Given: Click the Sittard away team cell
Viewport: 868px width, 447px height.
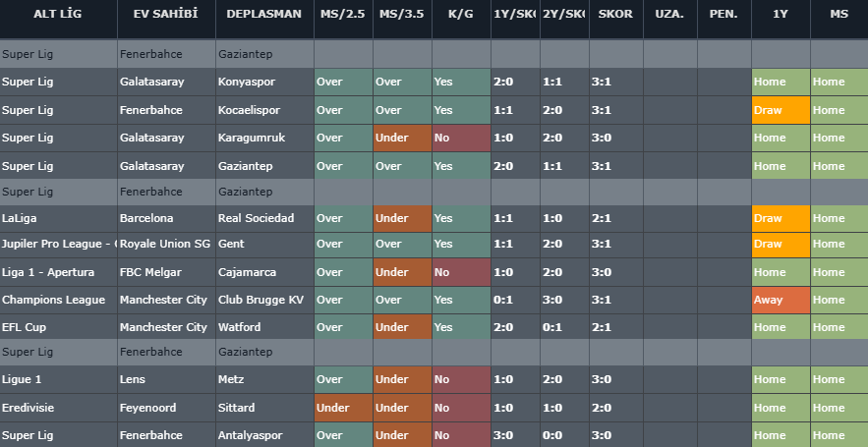Looking at the screenshot, I should tap(264, 408).
